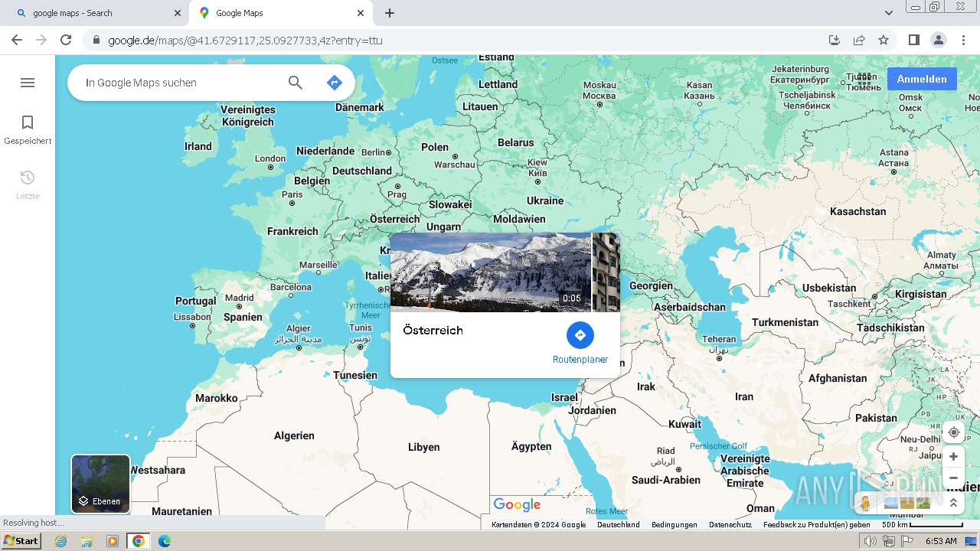The width and height of the screenshot is (980, 551).
Task: Close the Google Maps tab
Action: [x=361, y=13]
